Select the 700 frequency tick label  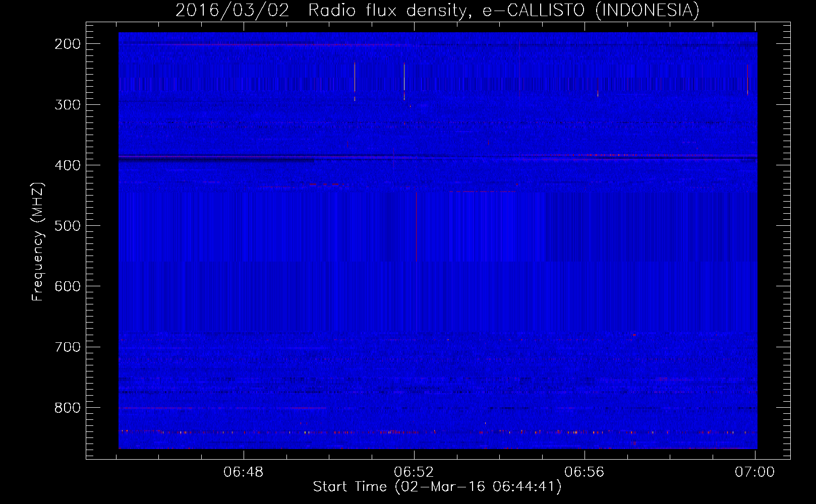tap(68, 347)
